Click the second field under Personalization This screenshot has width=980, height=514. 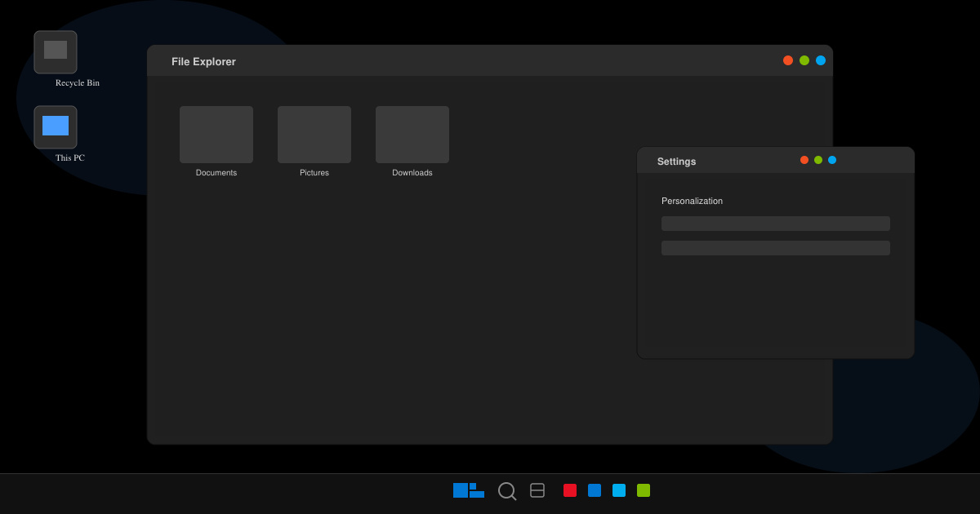tap(776, 248)
